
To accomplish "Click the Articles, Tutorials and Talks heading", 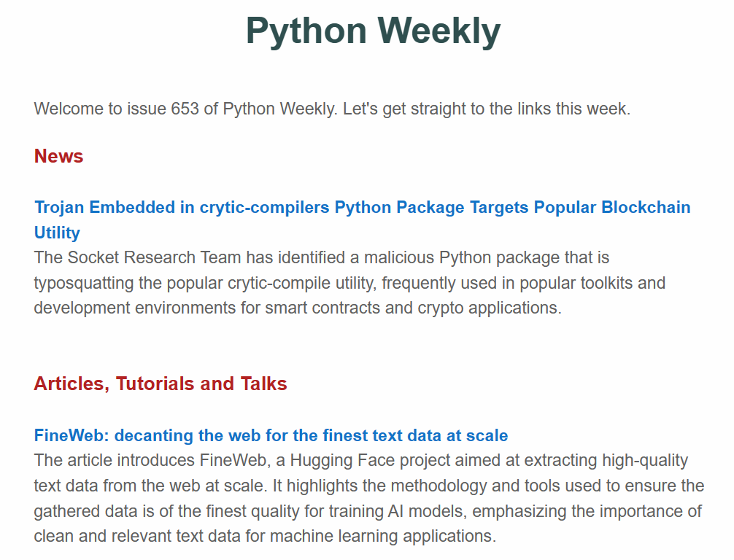I will tap(161, 384).
